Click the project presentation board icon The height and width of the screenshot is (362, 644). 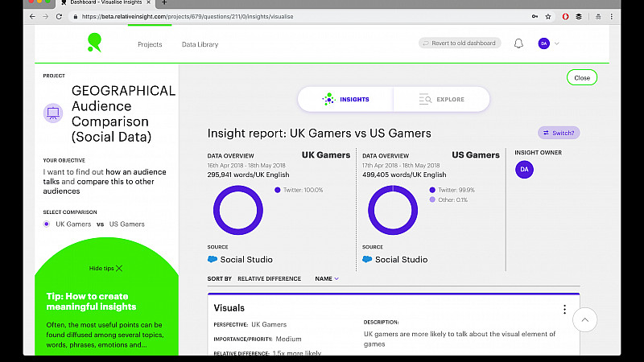pos(53,113)
